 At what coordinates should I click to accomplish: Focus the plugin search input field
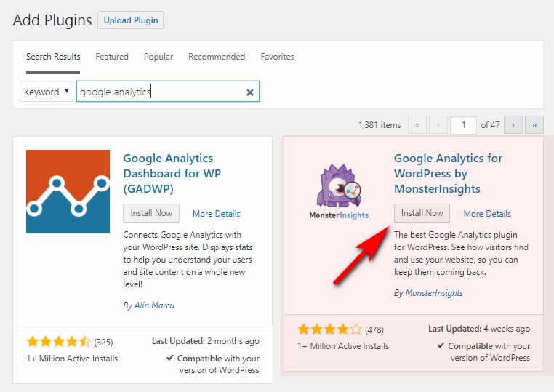pos(168,92)
